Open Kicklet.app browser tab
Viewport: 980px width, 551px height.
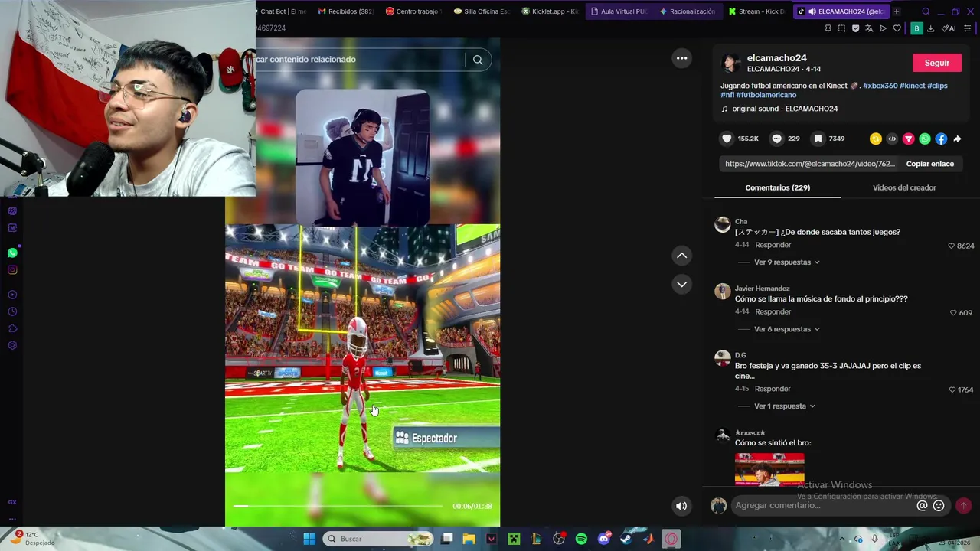[549, 11]
